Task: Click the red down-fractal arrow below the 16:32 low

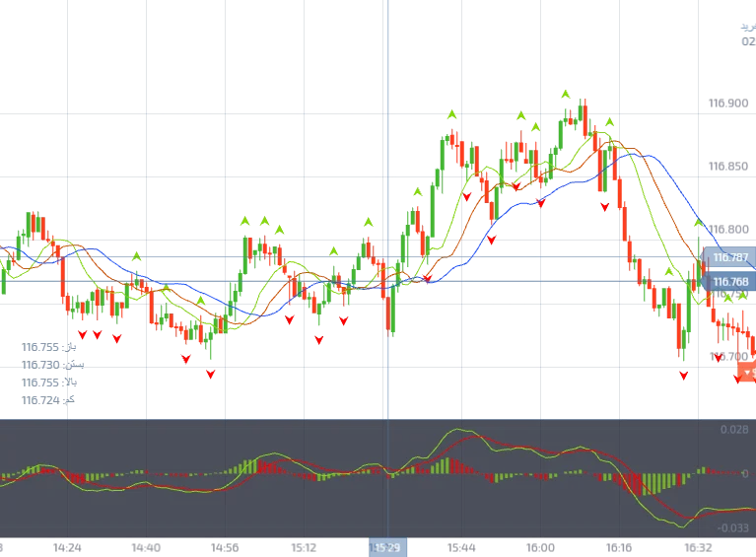Action: tap(684, 376)
